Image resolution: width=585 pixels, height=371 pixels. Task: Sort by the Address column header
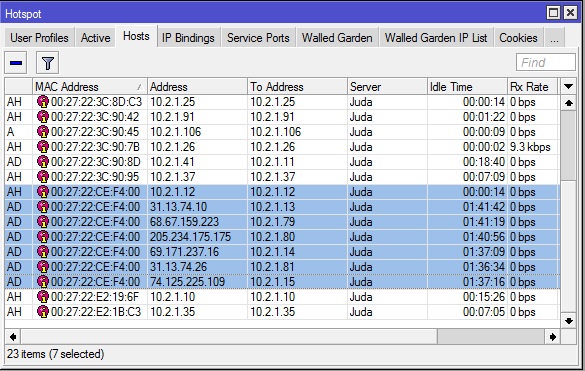197,87
